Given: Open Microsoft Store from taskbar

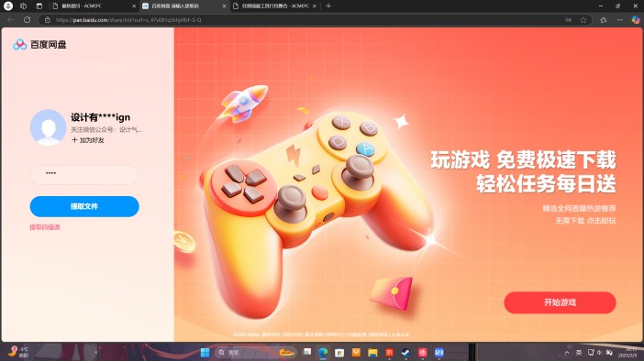Looking at the screenshot, I should pos(339,353).
